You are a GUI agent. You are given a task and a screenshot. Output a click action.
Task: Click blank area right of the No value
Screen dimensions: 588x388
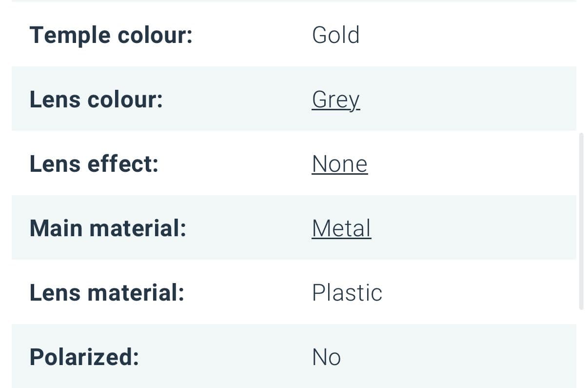458,357
